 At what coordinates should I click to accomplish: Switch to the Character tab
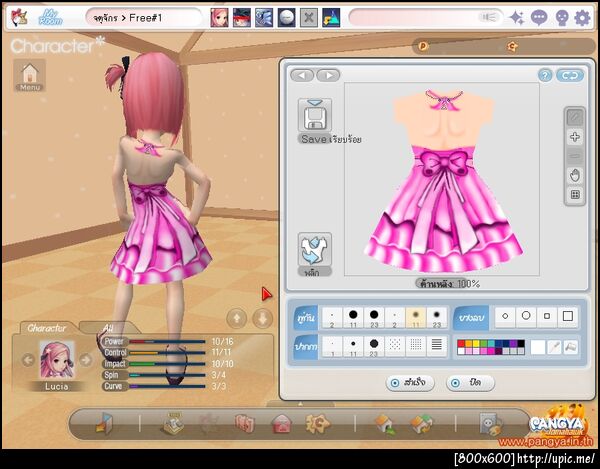click(46, 328)
